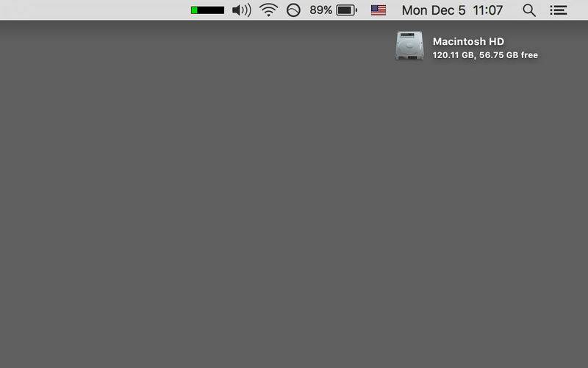The height and width of the screenshot is (368, 588).
Task: Click empty menu bar area left of meter
Action: 94,10
